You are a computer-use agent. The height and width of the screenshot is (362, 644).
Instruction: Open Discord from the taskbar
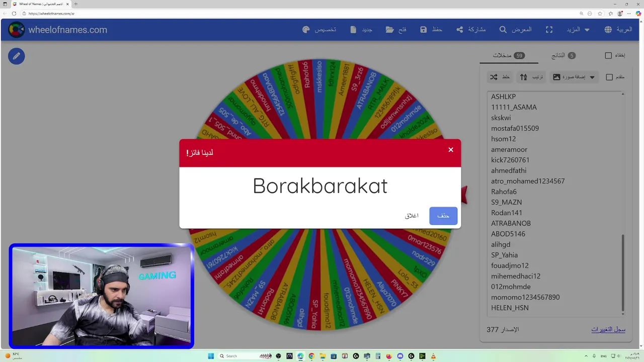400,356
